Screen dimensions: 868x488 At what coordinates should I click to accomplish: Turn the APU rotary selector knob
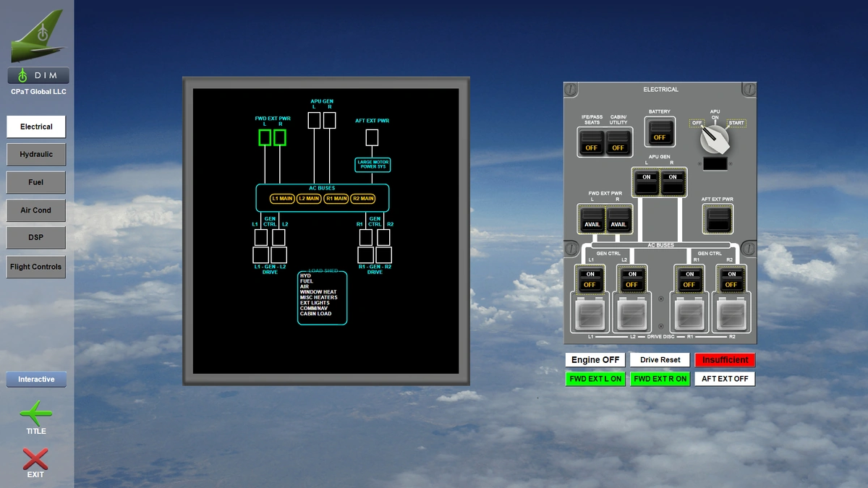click(714, 138)
